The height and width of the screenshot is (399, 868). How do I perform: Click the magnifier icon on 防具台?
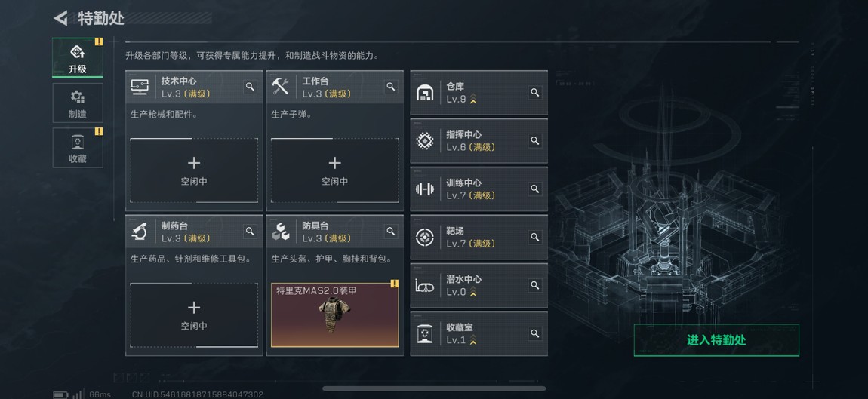pos(391,232)
